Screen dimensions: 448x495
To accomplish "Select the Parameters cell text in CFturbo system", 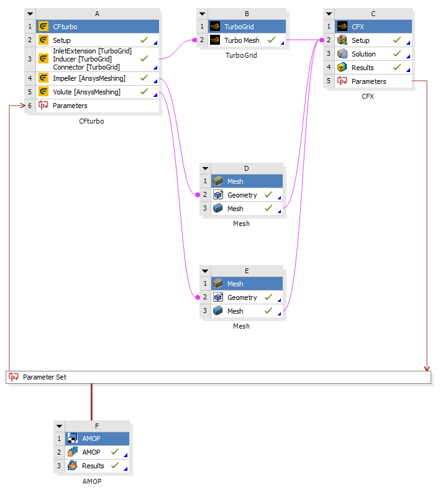I will (70, 106).
